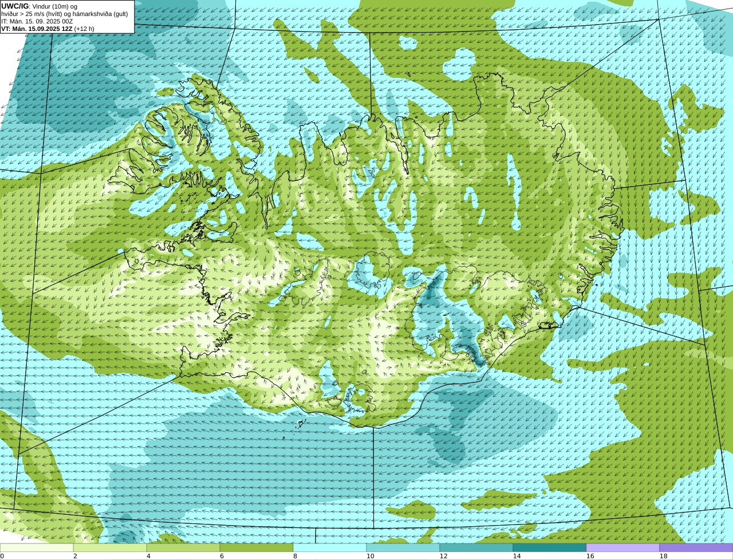Click the 12–14 m/s medium teal legend swatch
Image resolution: width=733 pixels, height=560 pixels.
tap(476, 548)
